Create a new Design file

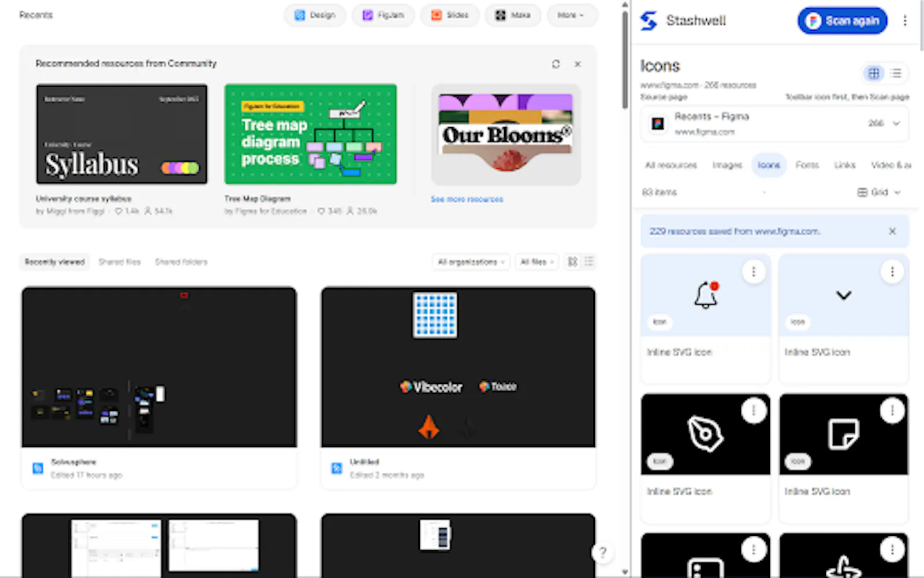(x=315, y=15)
